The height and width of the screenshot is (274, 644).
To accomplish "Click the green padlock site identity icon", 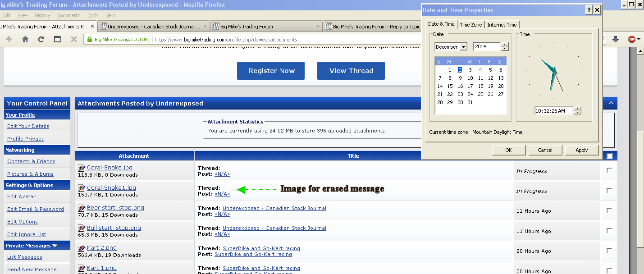I will pyautogui.click(x=89, y=39).
